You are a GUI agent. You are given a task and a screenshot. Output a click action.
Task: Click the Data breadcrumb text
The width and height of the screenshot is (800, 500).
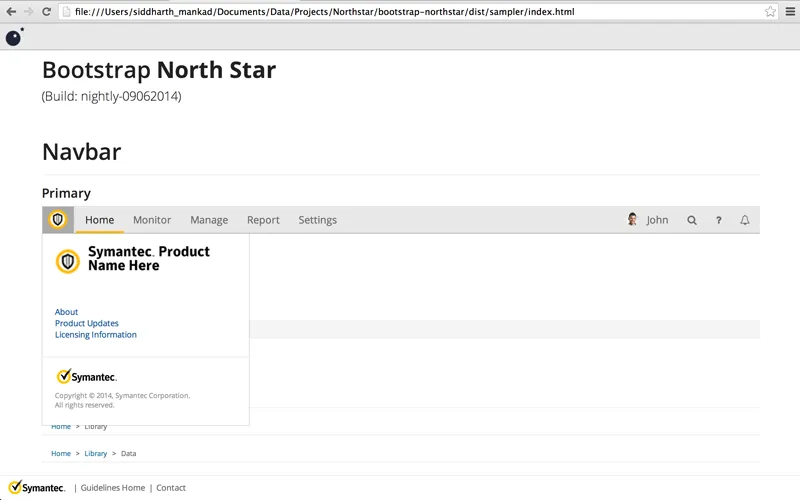pyautogui.click(x=129, y=453)
